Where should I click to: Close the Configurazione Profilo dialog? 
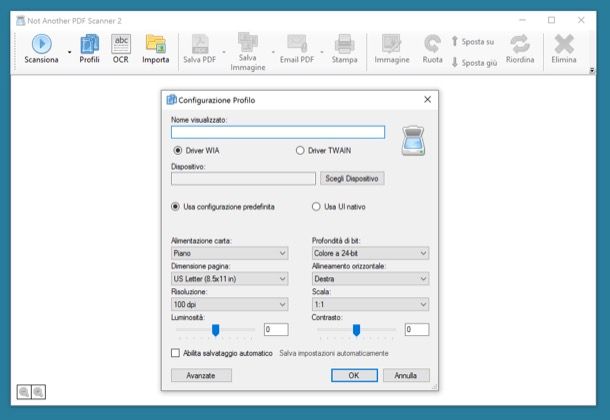428,100
